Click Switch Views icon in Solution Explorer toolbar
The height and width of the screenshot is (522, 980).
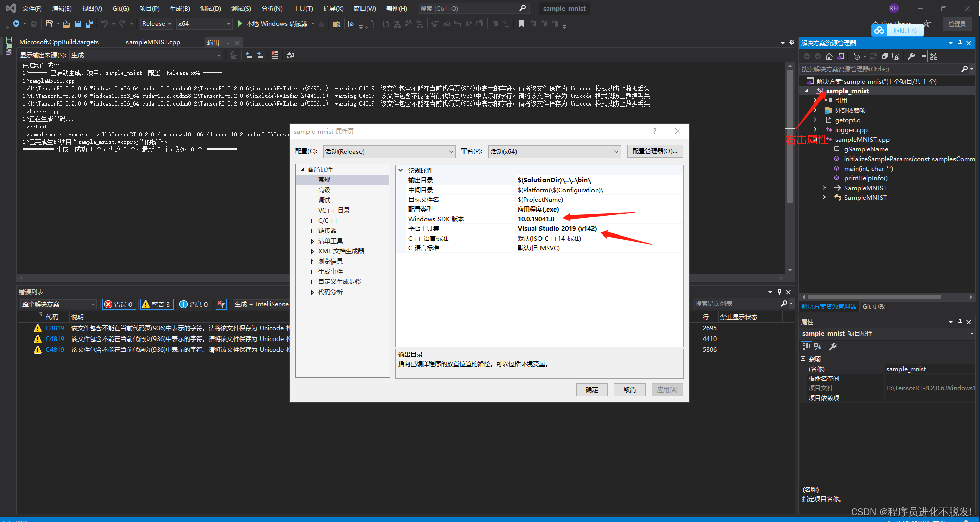[841, 56]
